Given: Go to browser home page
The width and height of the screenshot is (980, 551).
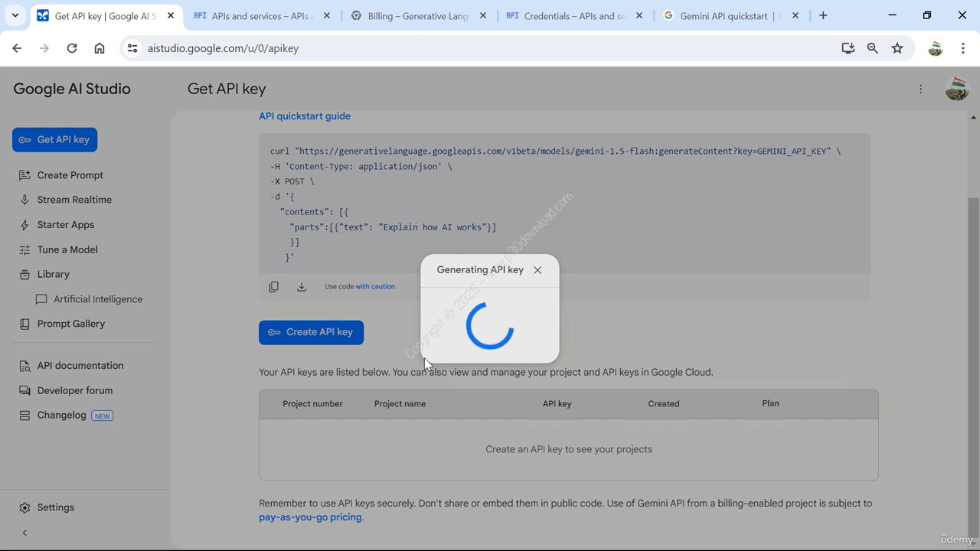Looking at the screenshot, I should 100,48.
